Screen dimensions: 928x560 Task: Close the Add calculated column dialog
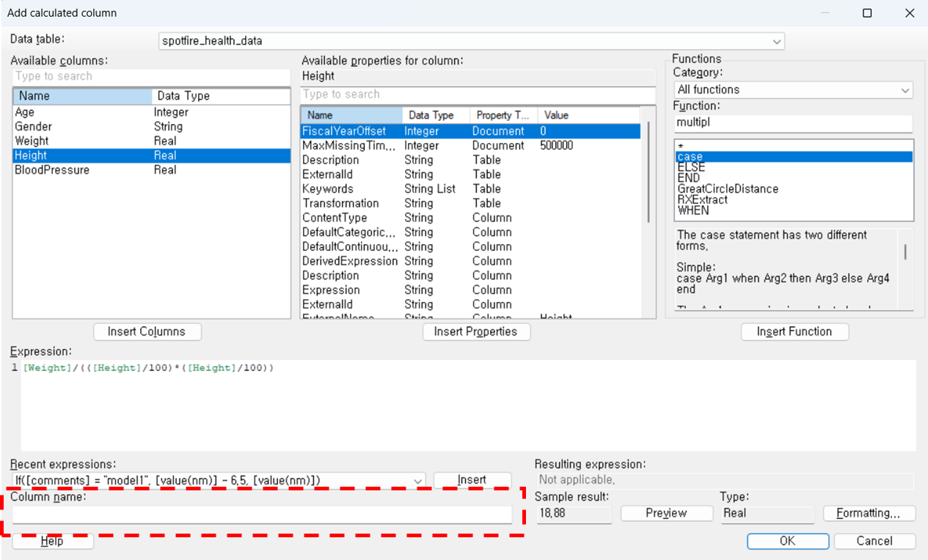[x=910, y=13]
